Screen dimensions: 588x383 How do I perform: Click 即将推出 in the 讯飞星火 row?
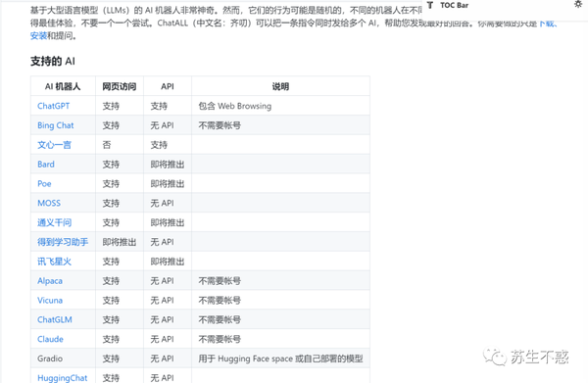pyautogui.click(x=168, y=262)
